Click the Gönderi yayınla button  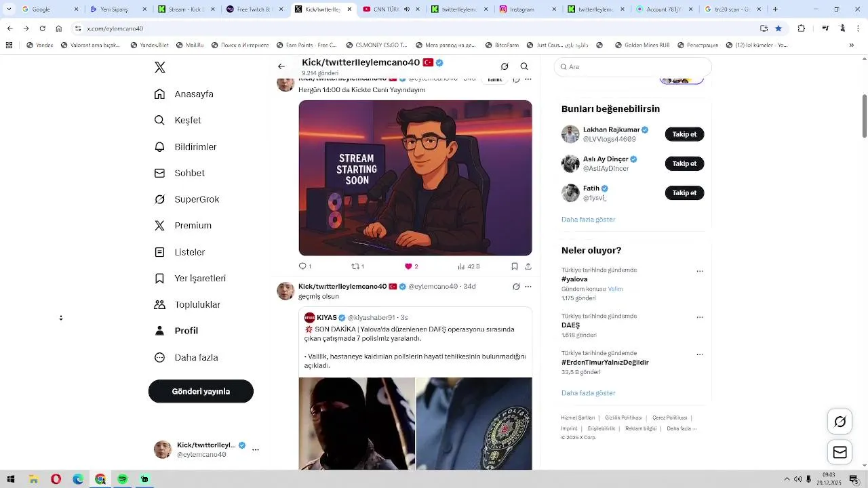tap(201, 391)
